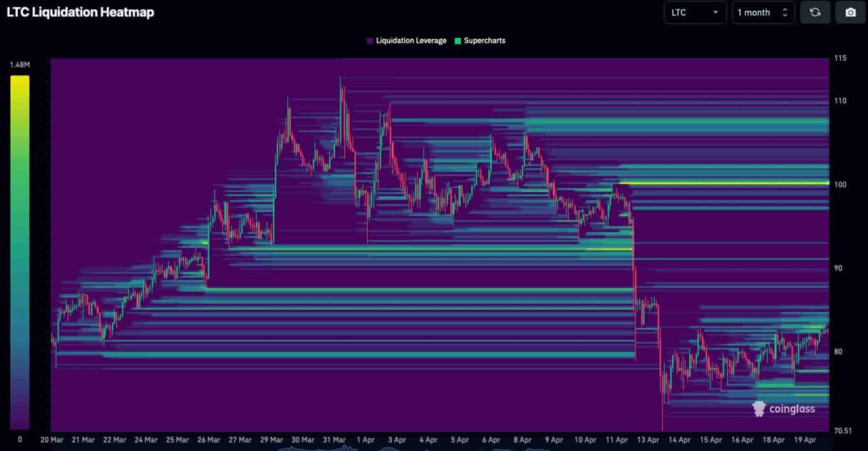Click the camera screenshot icon

[x=850, y=12]
